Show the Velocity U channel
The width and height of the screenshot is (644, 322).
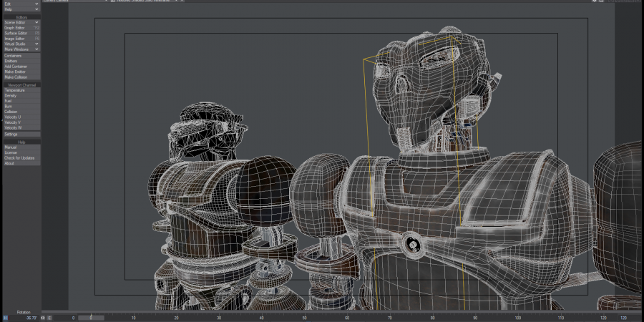21,117
